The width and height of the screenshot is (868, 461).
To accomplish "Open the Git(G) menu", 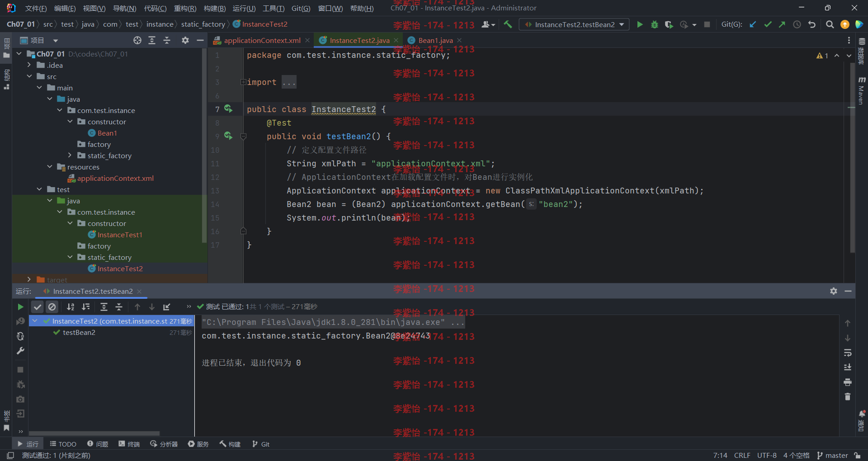I will click(301, 8).
